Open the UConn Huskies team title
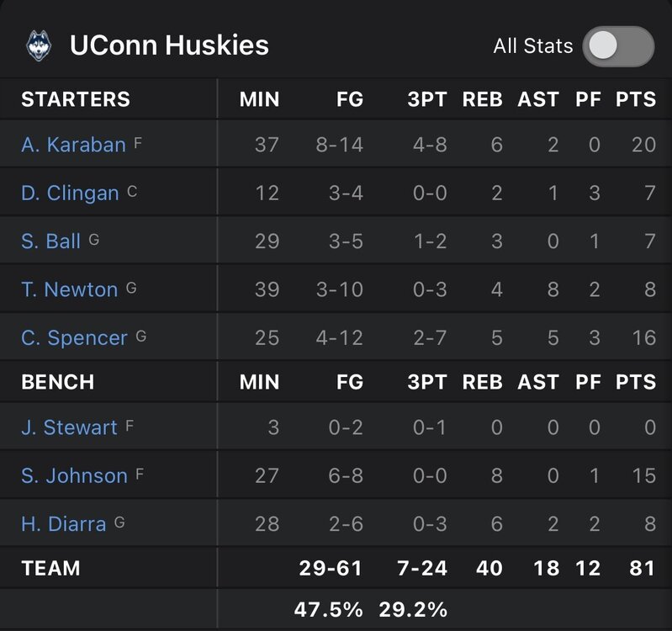This screenshot has height=631, width=672. [x=169, y=45]
